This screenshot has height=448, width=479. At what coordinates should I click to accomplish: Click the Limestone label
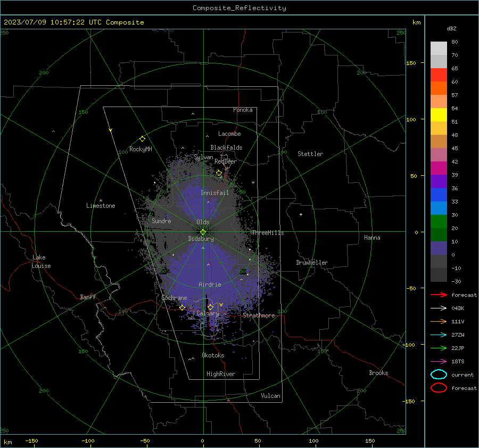101,206
